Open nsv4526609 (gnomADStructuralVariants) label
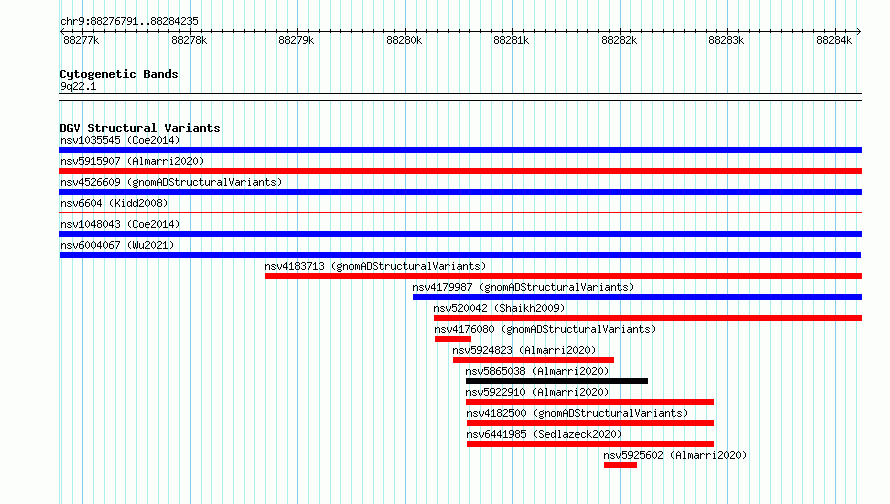 (171, 182)
